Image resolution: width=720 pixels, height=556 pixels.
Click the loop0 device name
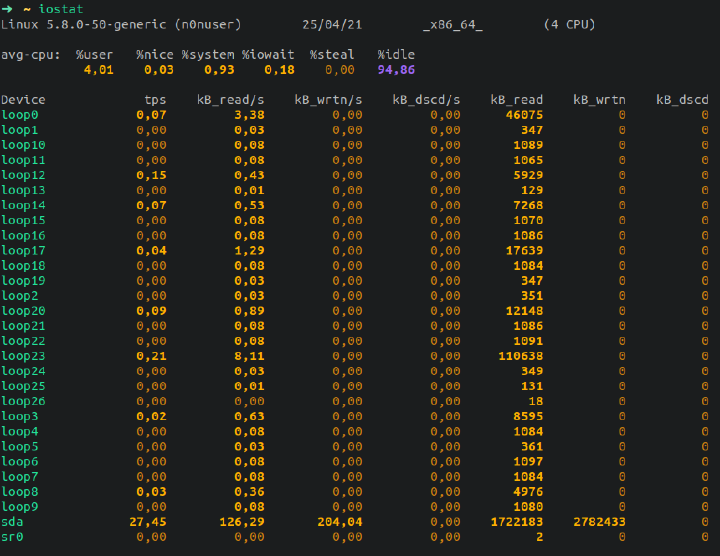pyautogui.click(x=20, y=115)
